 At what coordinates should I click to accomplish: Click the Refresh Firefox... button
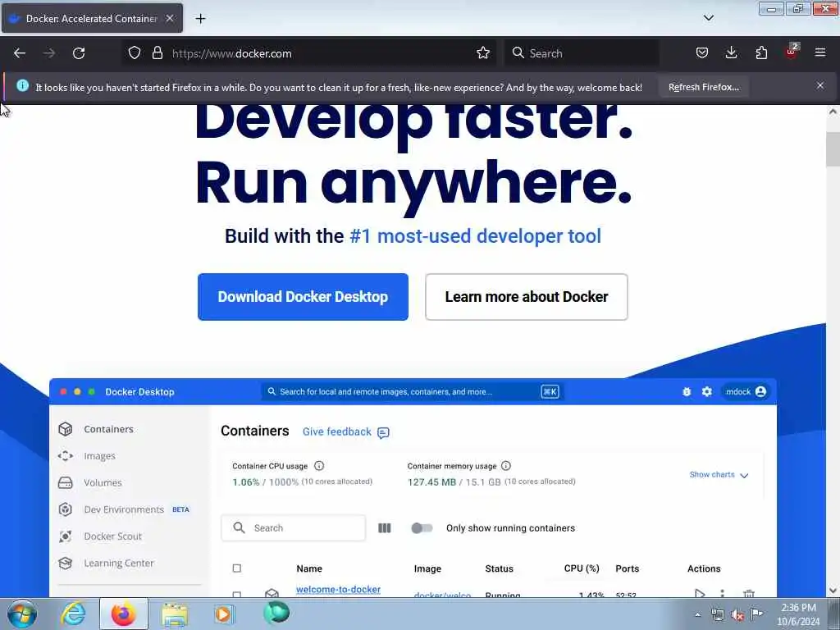[x=703, y=87]
